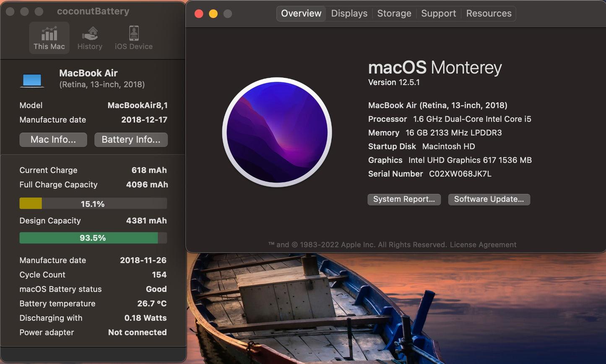Viewport: 606px width, 364px height.
Task: Open the Overview tab
Action: coord(301,13)
